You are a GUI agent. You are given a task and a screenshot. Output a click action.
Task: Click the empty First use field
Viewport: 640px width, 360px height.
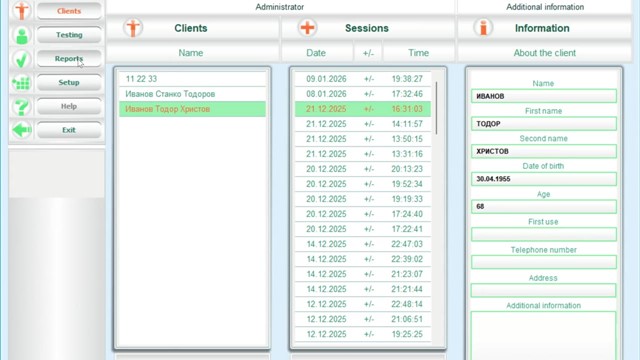tap(544, 234)
